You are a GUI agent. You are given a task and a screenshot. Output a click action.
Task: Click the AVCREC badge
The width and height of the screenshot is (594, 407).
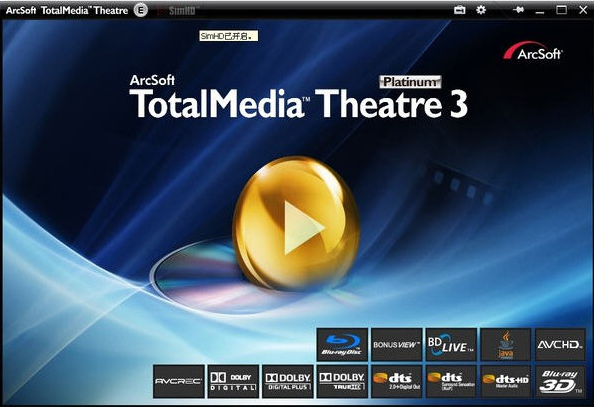pos(178,381)
